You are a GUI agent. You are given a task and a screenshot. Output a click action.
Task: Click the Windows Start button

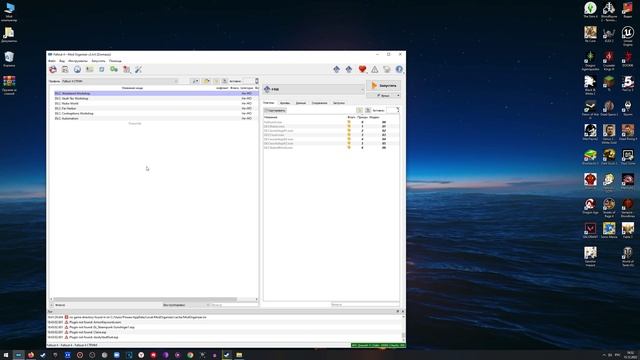[6, 355]
